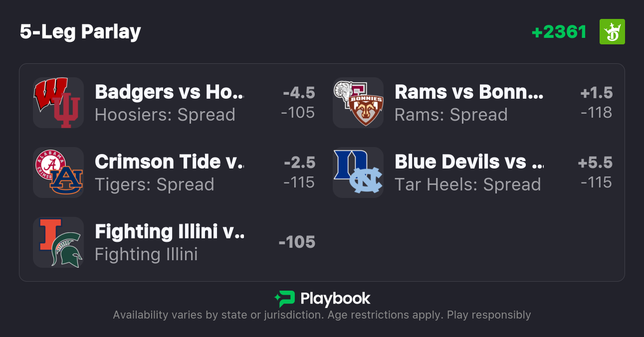The width and height of the screenshot is (644, 337).
Task: Click the +2361 parlay odds
Action: [x=559, y=32]
